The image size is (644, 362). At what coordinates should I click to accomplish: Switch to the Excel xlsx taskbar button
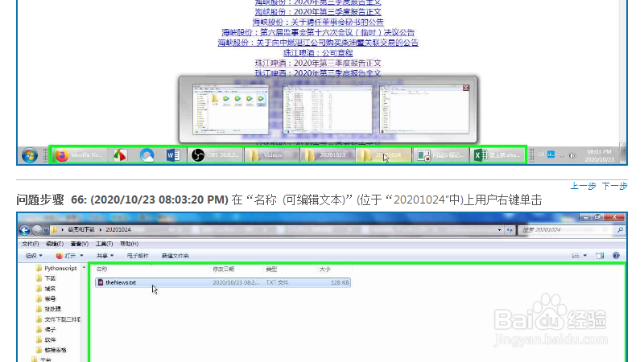[497, 155]
